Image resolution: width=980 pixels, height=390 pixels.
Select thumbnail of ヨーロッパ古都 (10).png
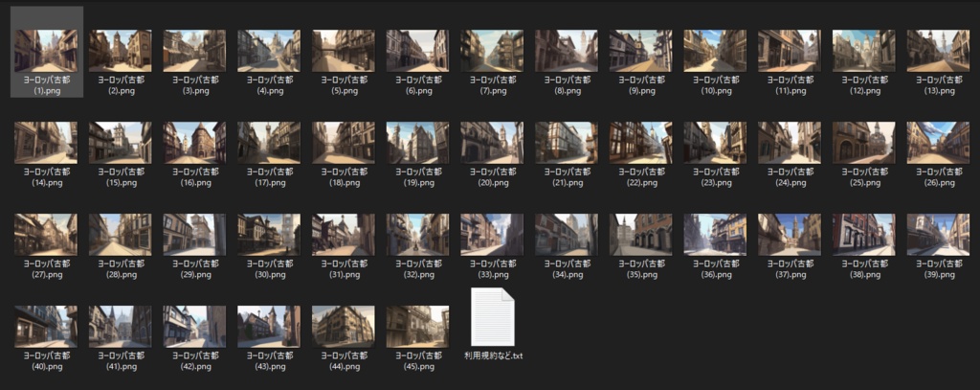(715, 51)
